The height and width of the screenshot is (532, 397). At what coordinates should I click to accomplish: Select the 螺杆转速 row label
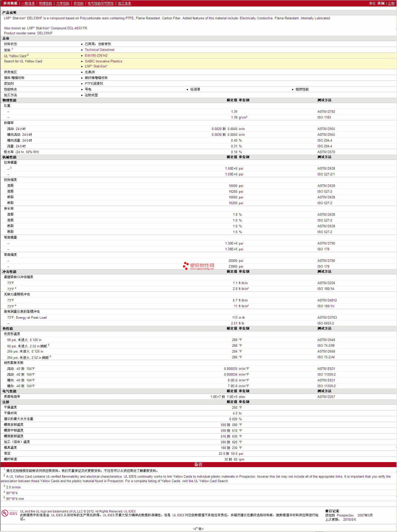point(10,460)
